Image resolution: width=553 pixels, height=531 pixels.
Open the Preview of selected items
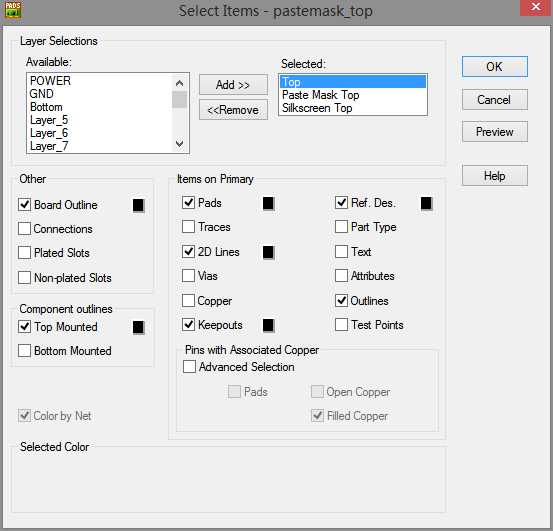point(495,132)
